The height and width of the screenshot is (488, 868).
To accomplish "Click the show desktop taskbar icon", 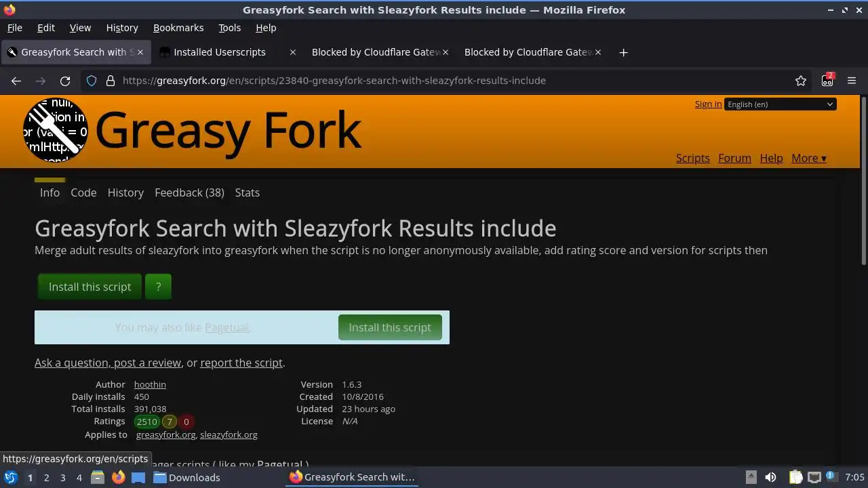I will click(138, 477).
